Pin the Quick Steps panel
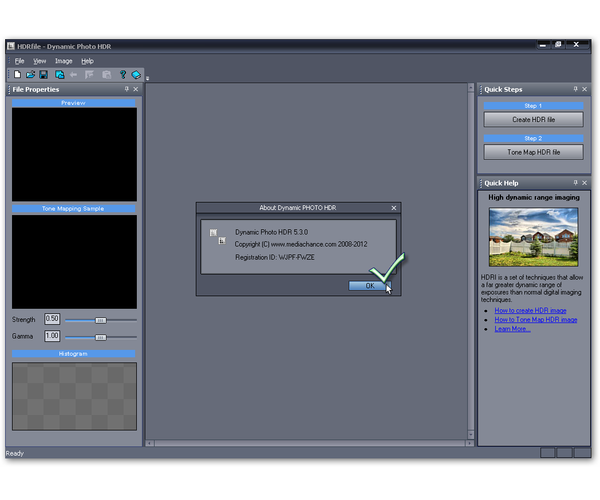600x500 pixels. [x=576, y=89]
